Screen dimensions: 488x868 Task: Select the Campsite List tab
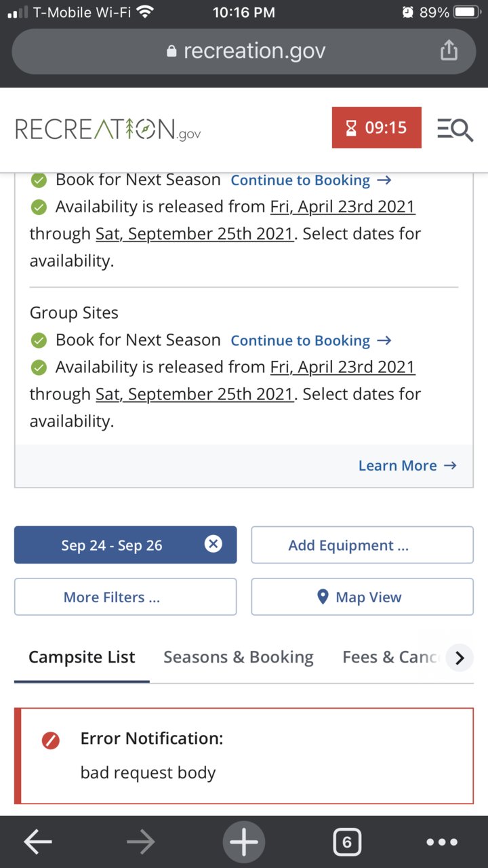point(82,657)
